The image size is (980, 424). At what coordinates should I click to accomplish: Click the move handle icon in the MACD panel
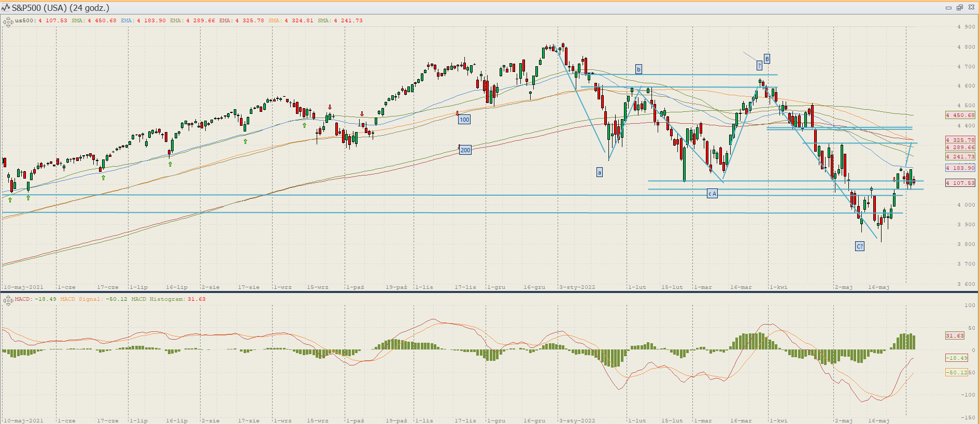click(x=8, y=300)
